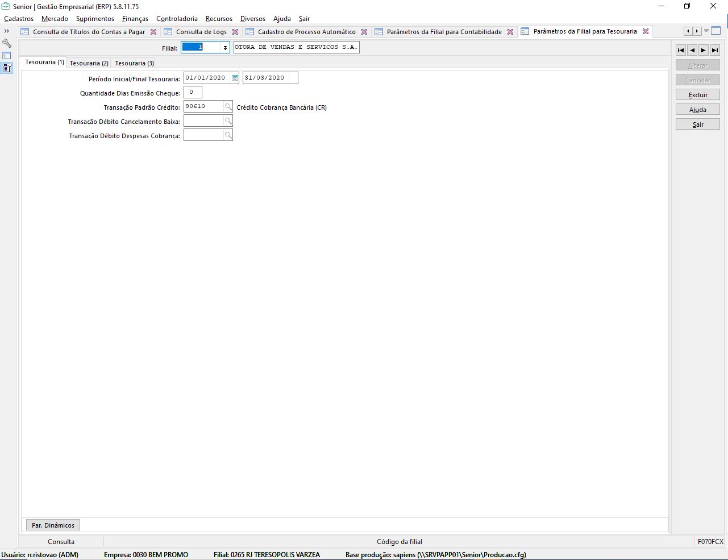This screenshot has height=560, width=728.
Task: Click search icon for Transação Padrão Crédito
Action: pos(228,107)
